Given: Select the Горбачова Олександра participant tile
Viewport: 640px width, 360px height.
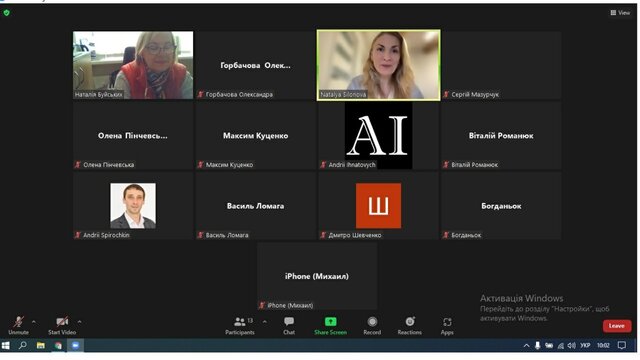Looking at the screenshot, I should point(256,65).
